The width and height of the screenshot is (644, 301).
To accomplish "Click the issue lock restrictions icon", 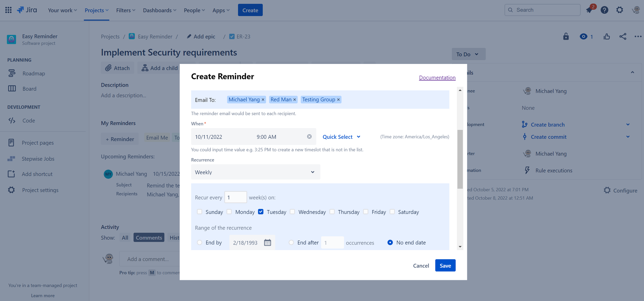I will pos(566,36).
